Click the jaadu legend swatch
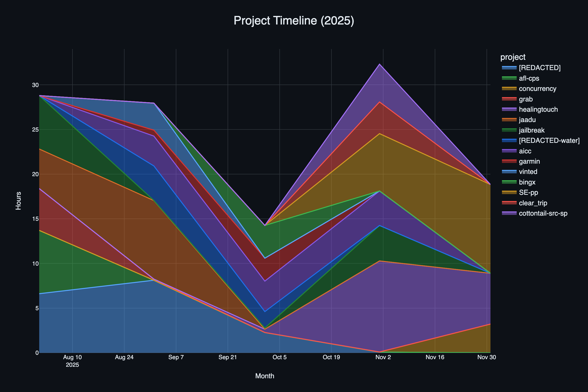This screenshot has height=392, width=588. 509,120
